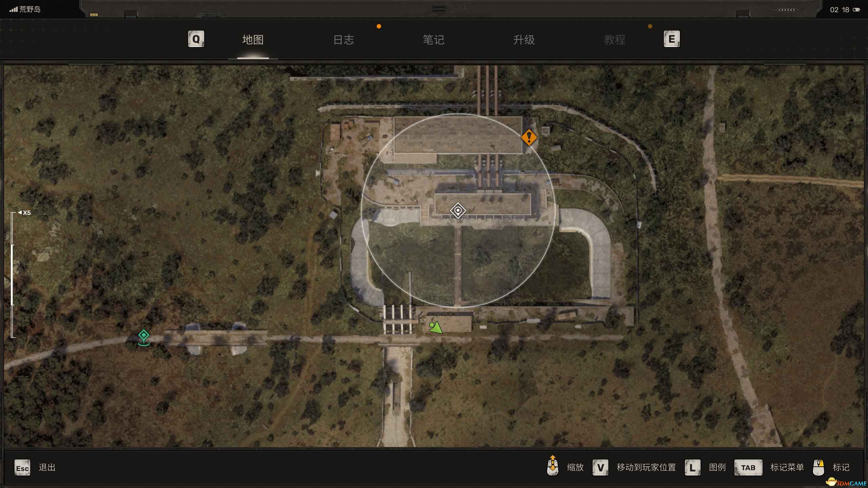
Task: Click the E next-tab key icon
Action: pos(672,39)
